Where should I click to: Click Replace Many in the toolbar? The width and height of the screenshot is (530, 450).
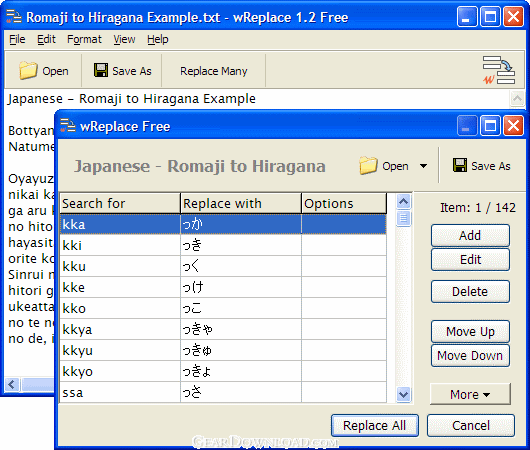(214, 71)
